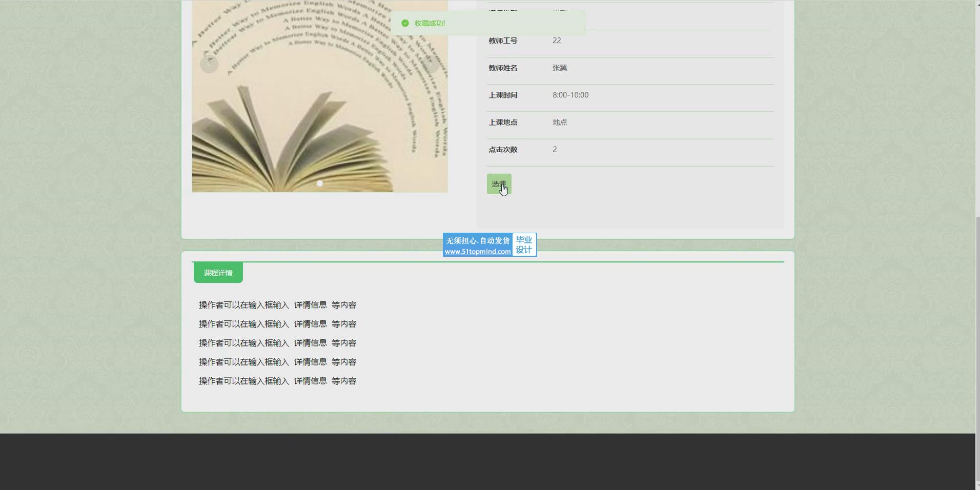The width and height of the screenshot is (980, 490).
Task: Click the 点击次数 label
Action: [x=503, y=149]
